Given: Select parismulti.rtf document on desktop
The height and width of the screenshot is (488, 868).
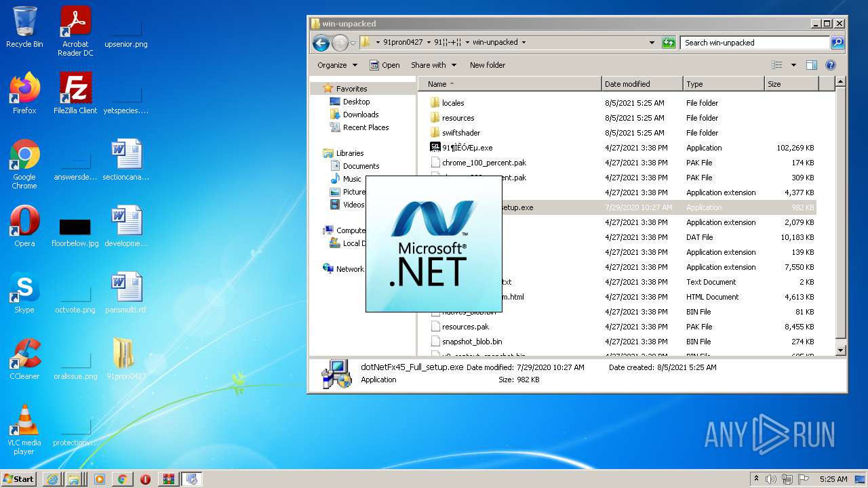Looking at the screenshot, I should point(126,293).
